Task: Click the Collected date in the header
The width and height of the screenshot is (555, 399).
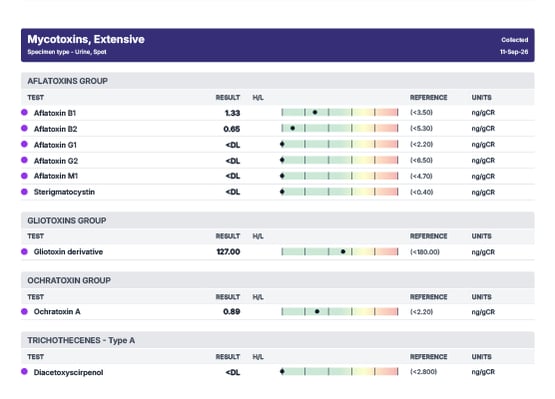Action: tap(514, 52)
